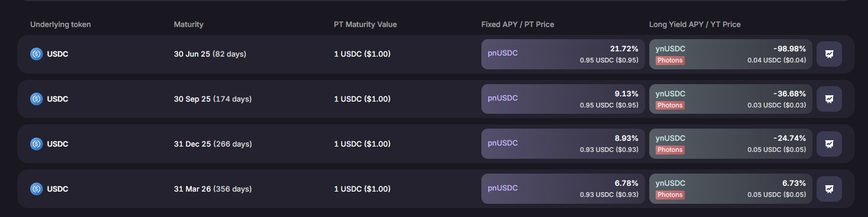Viewport: 868px width, 217px height.
Task: Click USDC coin icon in fourth row
Action: (x=37, y=189)
